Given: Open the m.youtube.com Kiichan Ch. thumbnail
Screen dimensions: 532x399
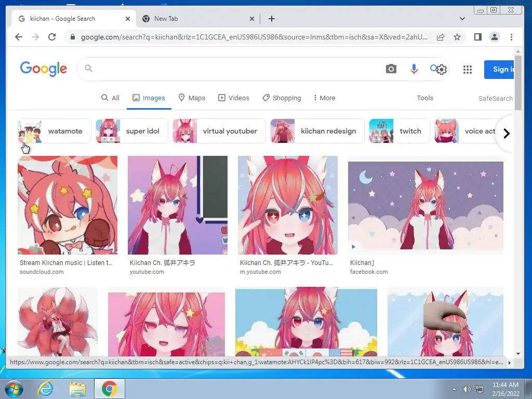Looking at the screenshot, I should pos(288,205).
